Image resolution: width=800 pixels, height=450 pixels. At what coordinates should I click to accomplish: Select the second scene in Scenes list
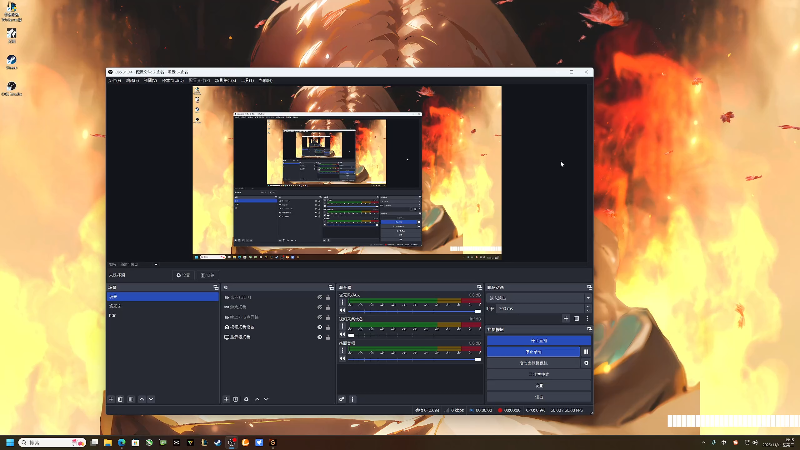163,306
